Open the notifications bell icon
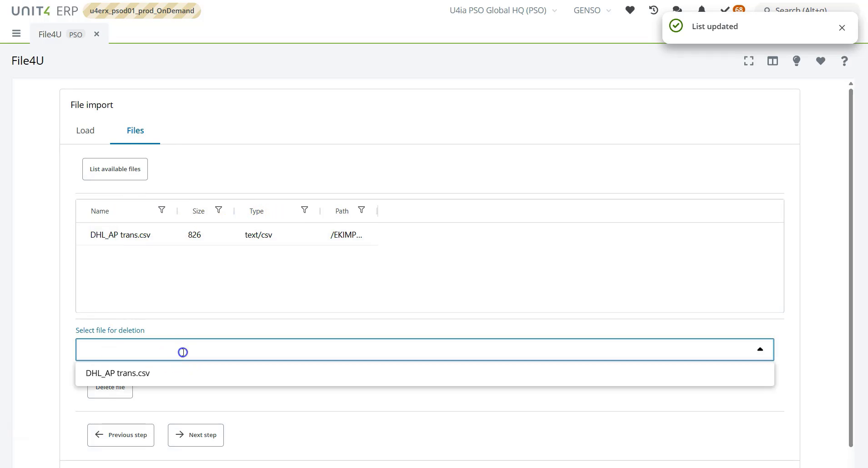Viewport: 868px width, 468px height. (x=702, y=10)
